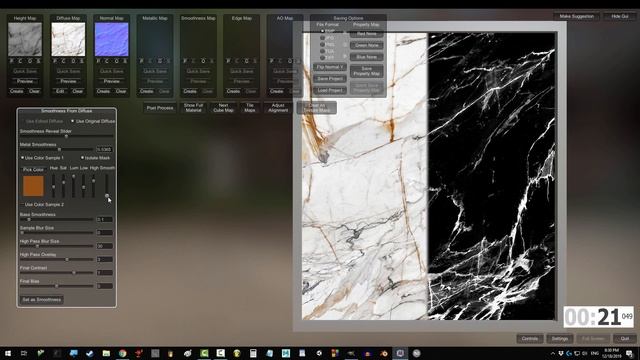Open Task View on the taskbar
The width and height of the screenshot is (640, 360).
click(x=24, y=353)
